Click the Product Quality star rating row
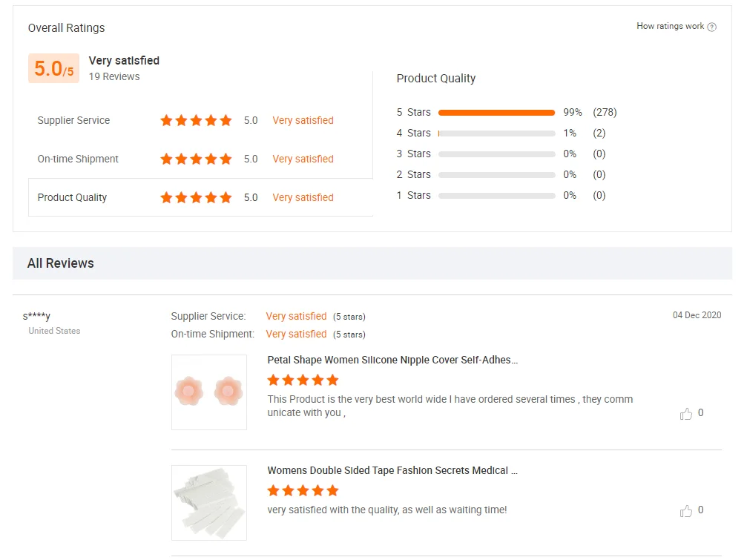Screen dimensions: 747x560 (x=196, y=197)
